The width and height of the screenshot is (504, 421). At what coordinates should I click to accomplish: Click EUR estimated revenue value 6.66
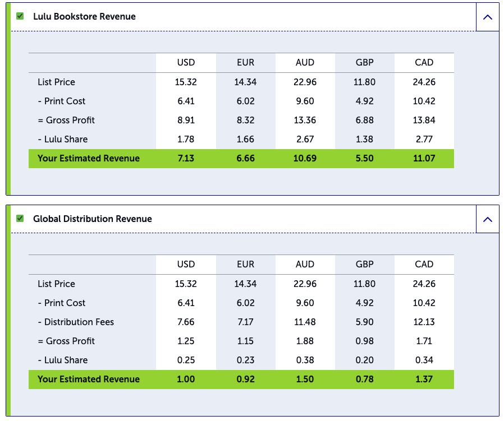(x=246, y=158)
